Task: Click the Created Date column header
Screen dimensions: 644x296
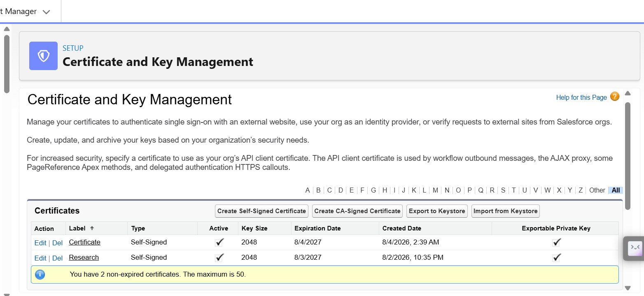Action: (401, 228)
